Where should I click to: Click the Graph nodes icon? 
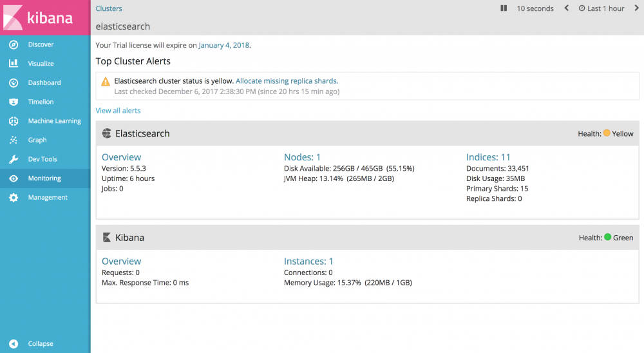[x=14, y=140]
